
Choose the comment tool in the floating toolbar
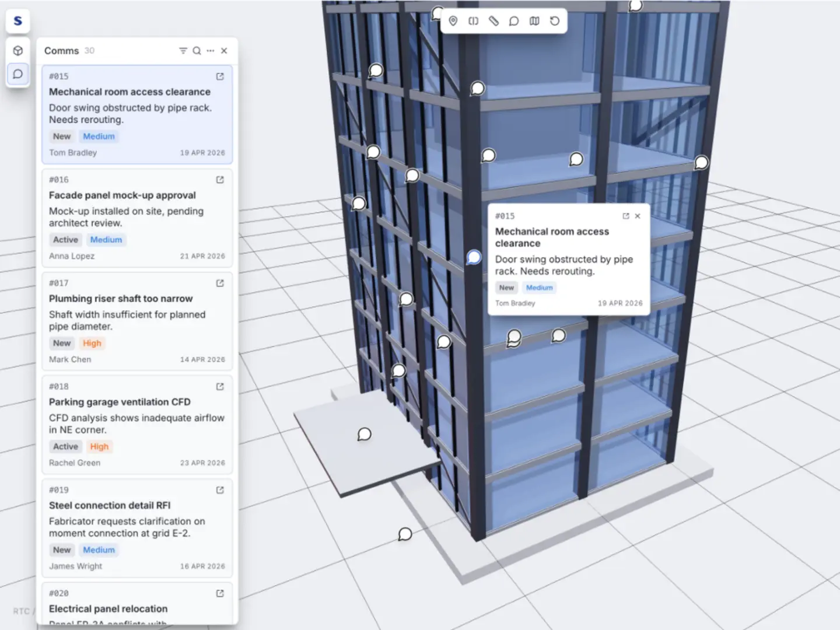coord(514,21)
